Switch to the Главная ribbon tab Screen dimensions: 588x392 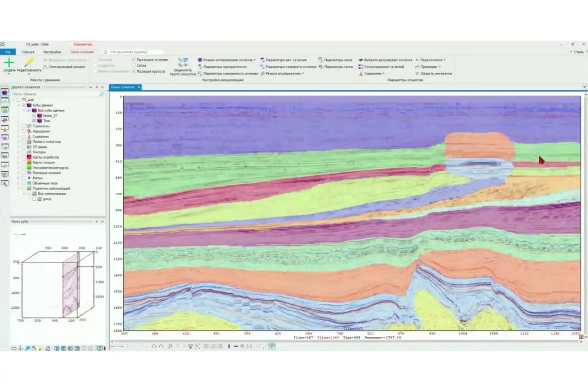(x=28, y=52)
